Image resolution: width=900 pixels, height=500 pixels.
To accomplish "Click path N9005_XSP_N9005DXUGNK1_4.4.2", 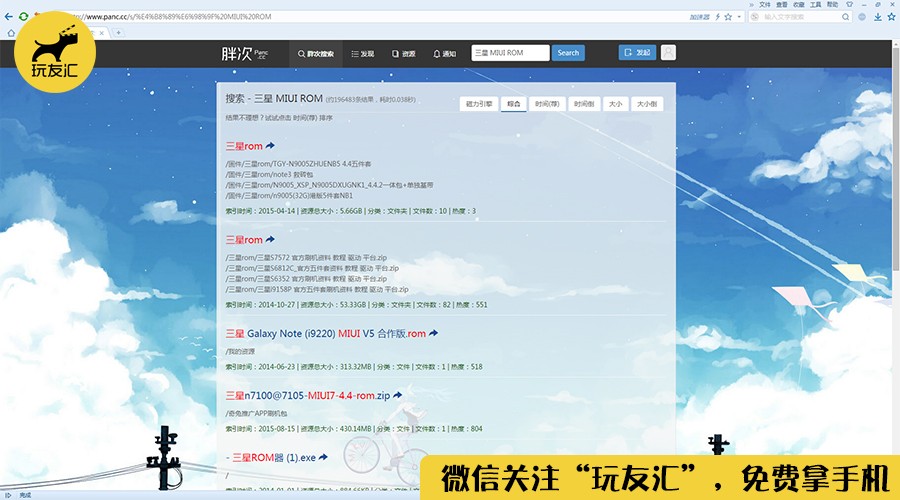I will [329, 185].
